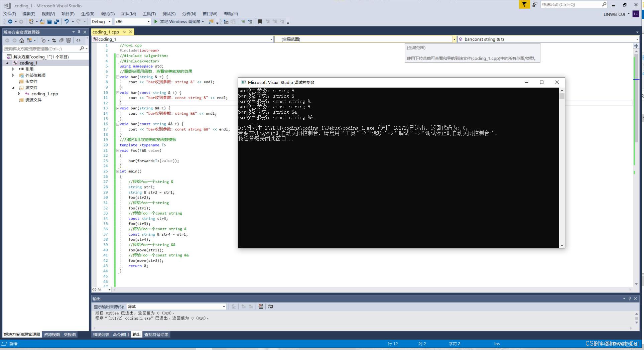This screenshot has height=350, width=644.
Task: Expand the 外部依赖项 tree node
Action: tap(13, 75)
